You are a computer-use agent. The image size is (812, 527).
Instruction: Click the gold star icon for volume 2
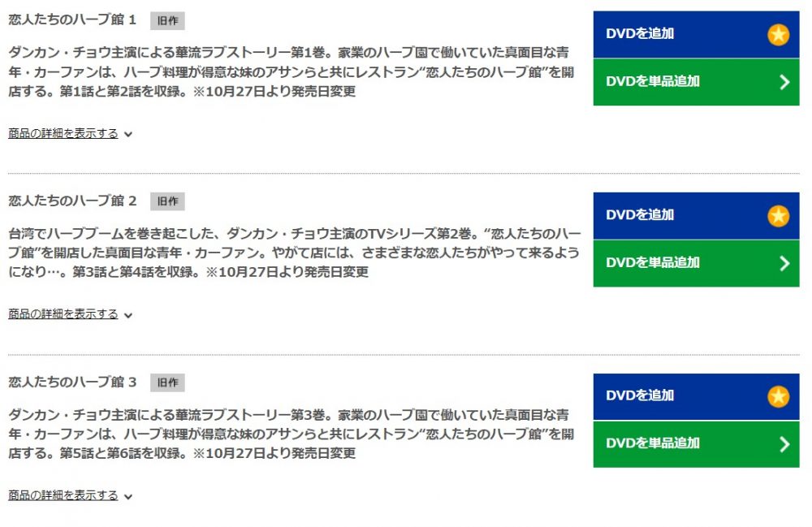click(778, 216)
